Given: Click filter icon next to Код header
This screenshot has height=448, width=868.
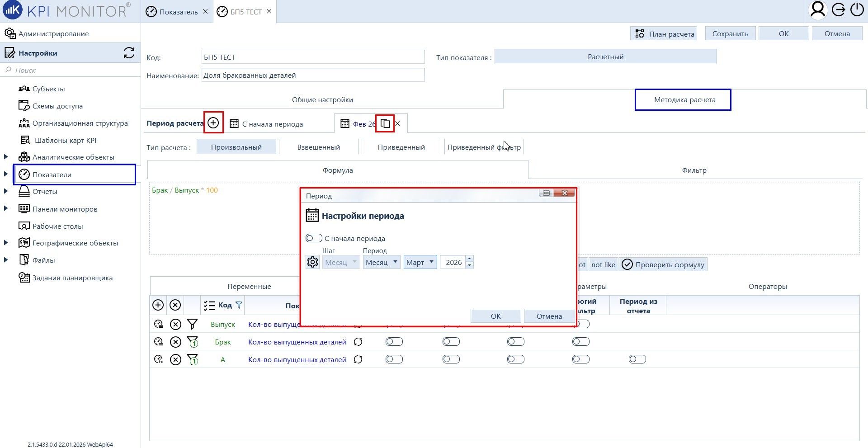Looking at the screenshot, I should pyautogui.click(x=239, y=305).
